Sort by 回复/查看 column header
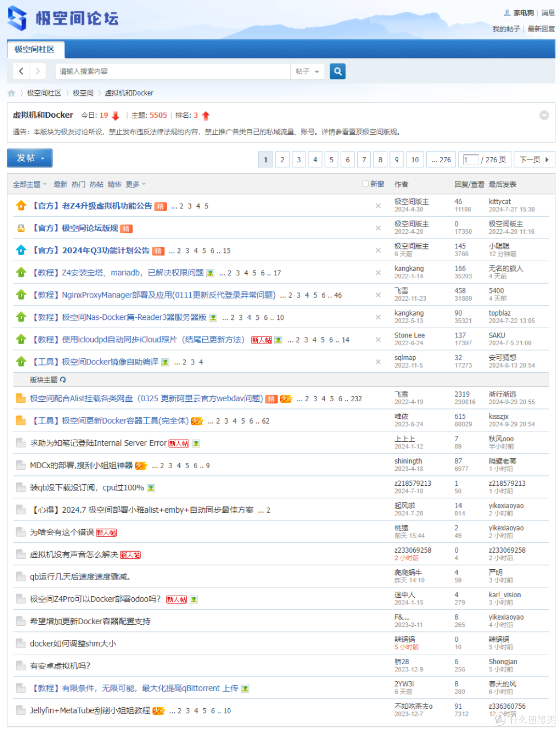This screenshot has height=731, width=560. [x=469, y=184]
